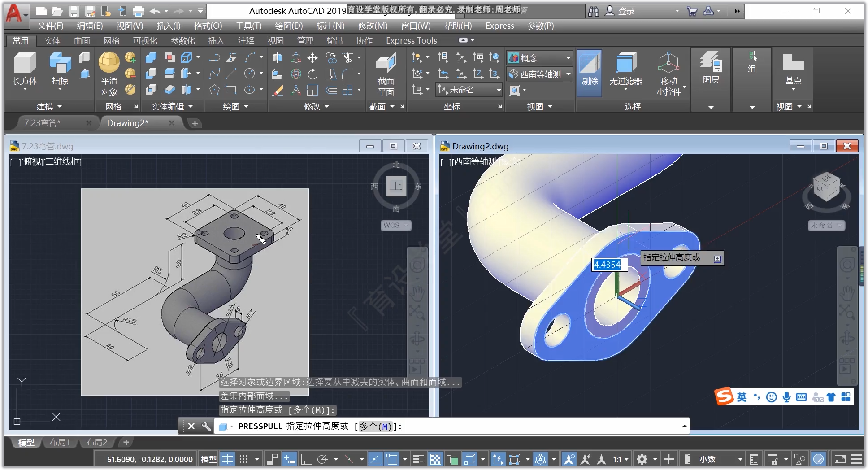Expand the 实体编辑 panel
This screenshot has width=868, height=470.
(x=172, y=107)
